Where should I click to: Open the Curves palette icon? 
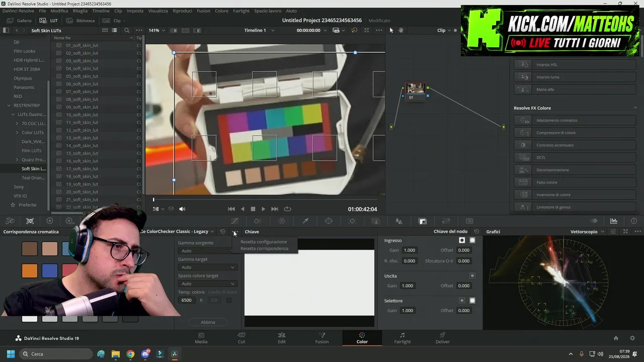click(x=234, y=221)
